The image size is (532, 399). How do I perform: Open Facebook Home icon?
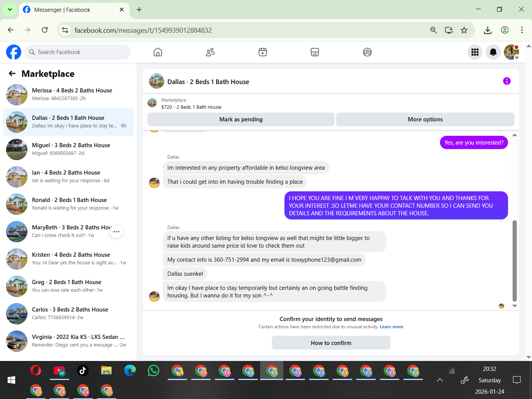click(x=158, y=52)
